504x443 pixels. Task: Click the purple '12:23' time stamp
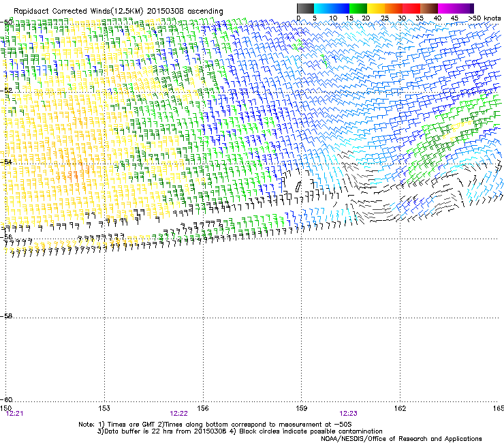click(349, 414)
